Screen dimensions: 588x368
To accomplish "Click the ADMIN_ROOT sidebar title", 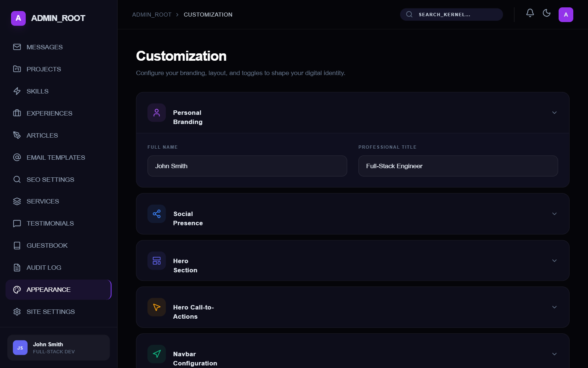I will tap(58, 18).
